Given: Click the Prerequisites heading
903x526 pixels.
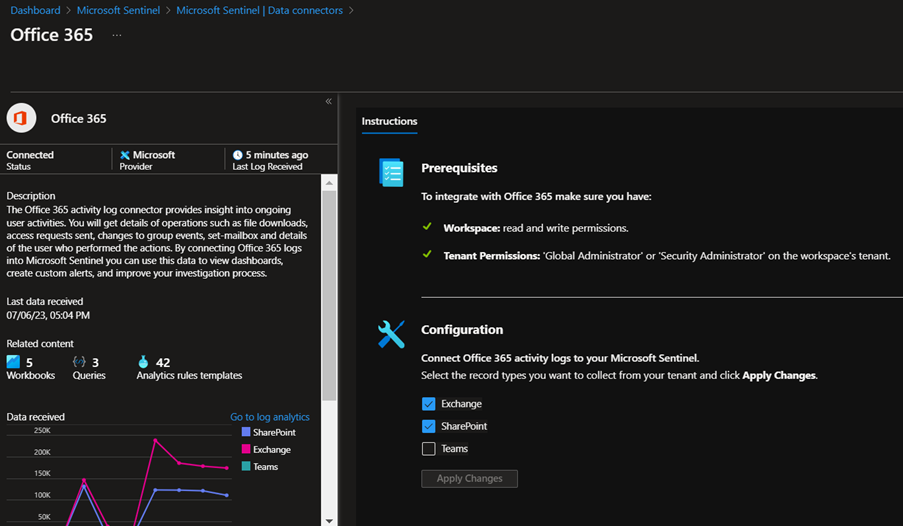Looking at the screenshot, I should 459,168.
